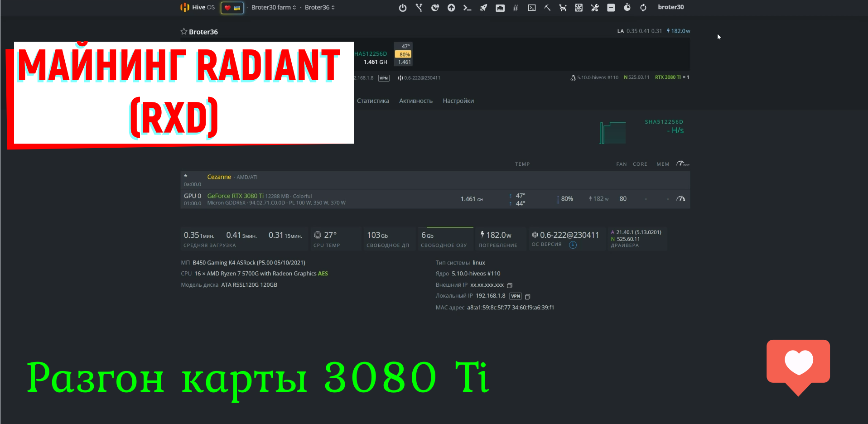Image resolution: width=868 pixels, height=424 pixels.
Task: Open the Broter30 farm selector dropdown
Action: pos(274,7)
